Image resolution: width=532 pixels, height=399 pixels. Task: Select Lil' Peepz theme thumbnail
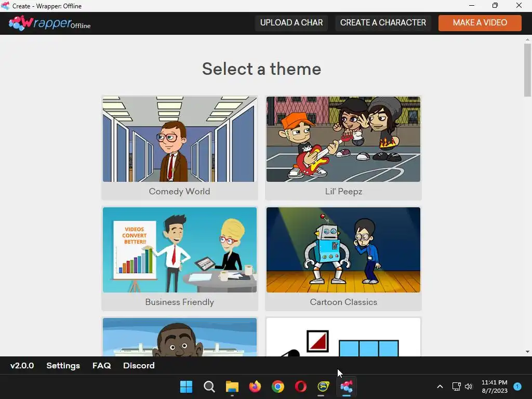pyautogui.click(x=343, y=139)
